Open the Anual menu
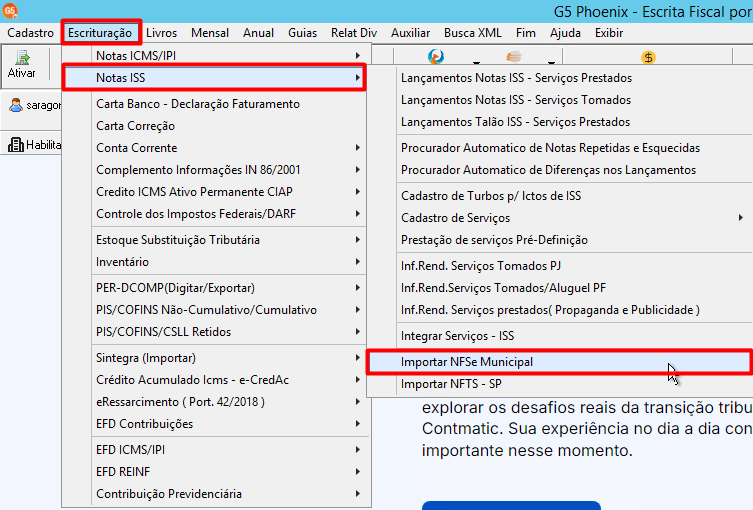Image resolution: width=753 pixels, height=510 pixels. (258, 33)
